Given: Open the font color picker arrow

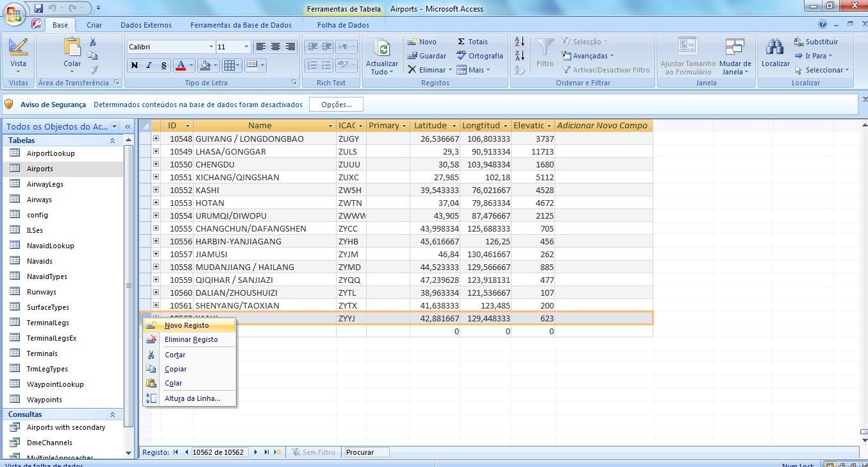Looking at the screenshot, I should pyautogui.click(x=192, y=65).
